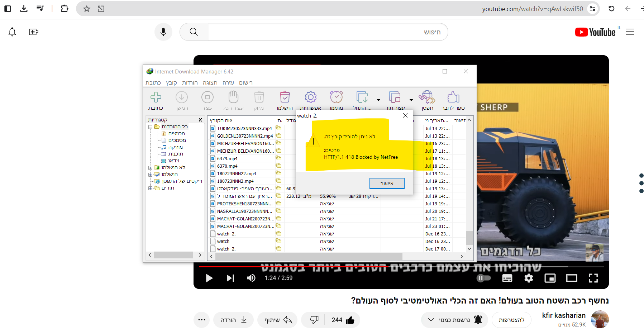Open the Stop Queue dropdown arrow

[411, 100]
